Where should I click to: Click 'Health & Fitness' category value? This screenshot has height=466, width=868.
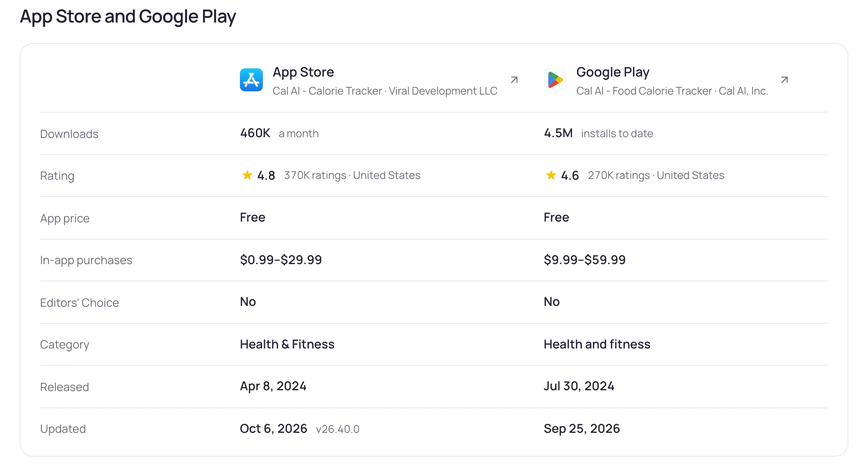click(x=287, y=344)
